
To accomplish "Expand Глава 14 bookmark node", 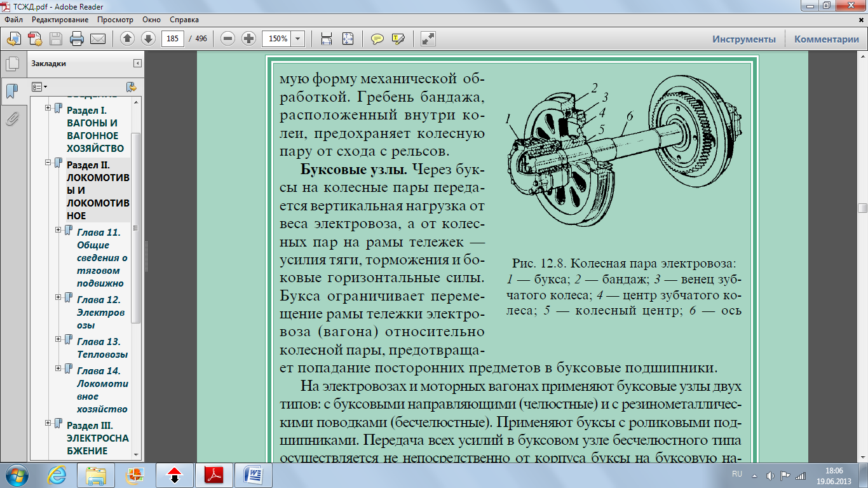I will click(x=58, y=369).
